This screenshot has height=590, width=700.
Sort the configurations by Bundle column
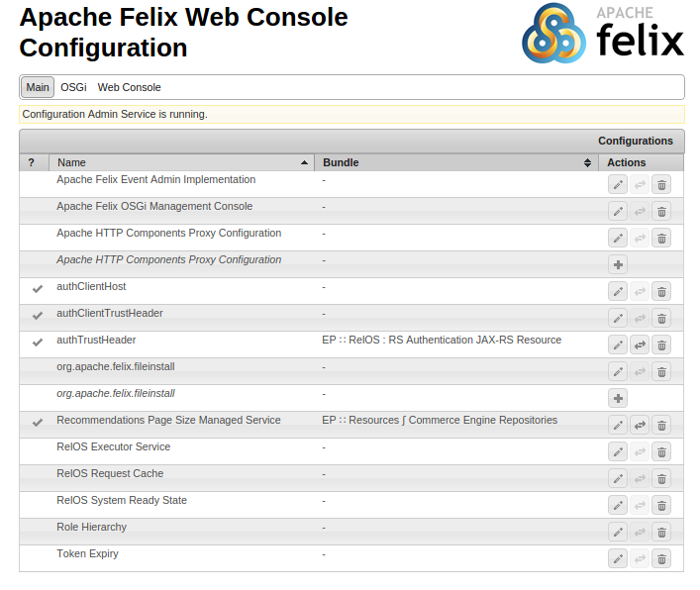(455, 162)
